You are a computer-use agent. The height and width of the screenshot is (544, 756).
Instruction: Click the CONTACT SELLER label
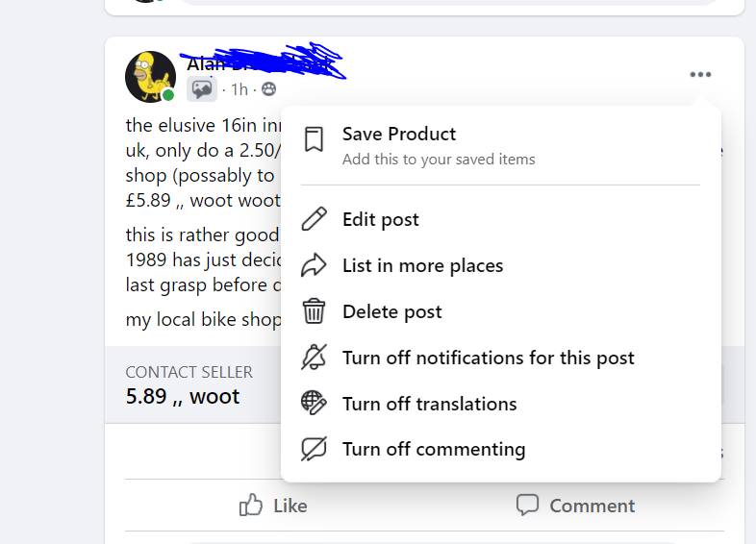tap(189, 372)
